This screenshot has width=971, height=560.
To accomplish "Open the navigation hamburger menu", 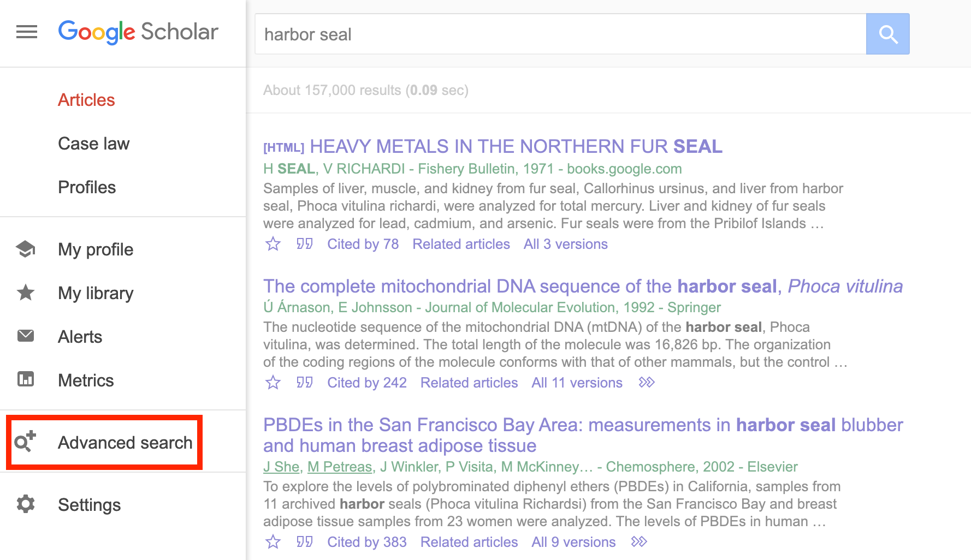I will (x=26, y=32).
